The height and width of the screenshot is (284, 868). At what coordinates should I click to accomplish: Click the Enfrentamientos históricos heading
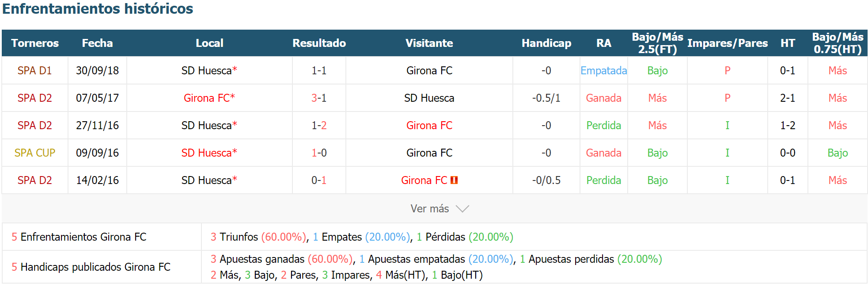click(x=98, y=8)
